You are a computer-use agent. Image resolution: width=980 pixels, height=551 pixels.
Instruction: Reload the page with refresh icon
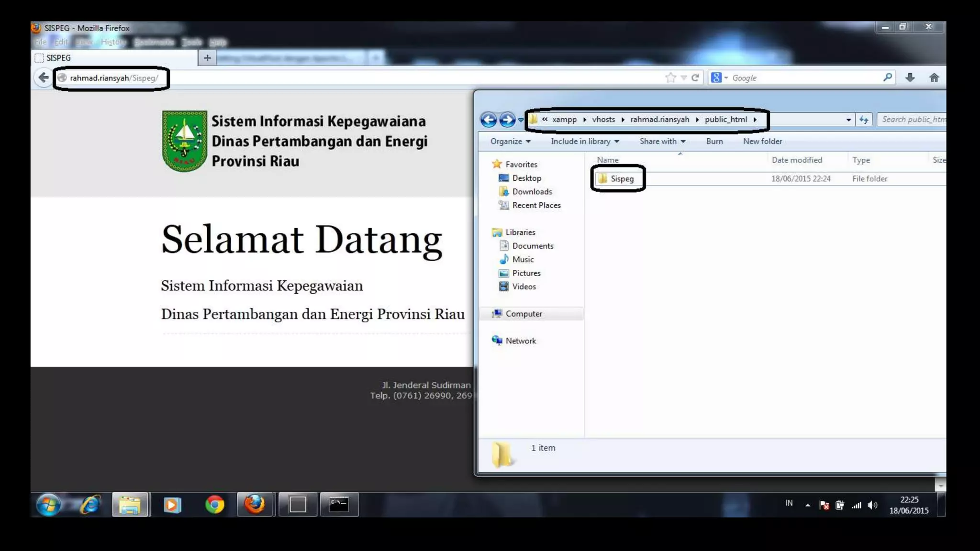[695, 77]
